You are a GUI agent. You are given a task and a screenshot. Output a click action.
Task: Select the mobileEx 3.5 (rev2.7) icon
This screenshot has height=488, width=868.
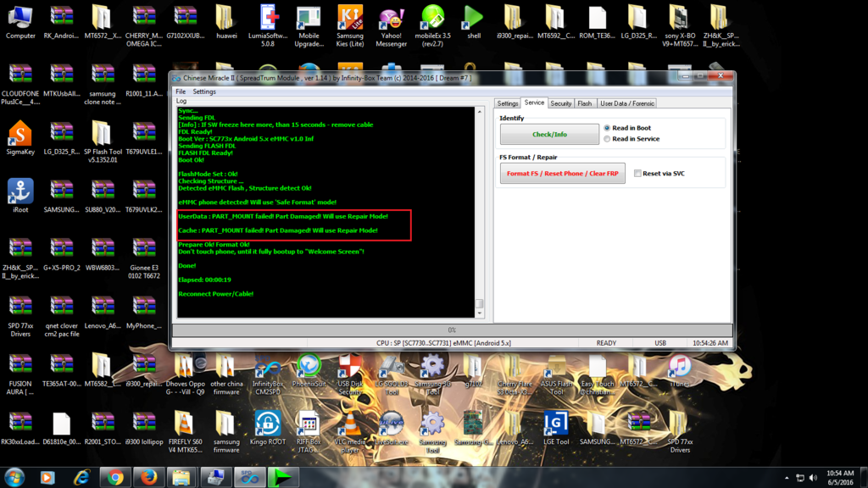click(432, 25)
